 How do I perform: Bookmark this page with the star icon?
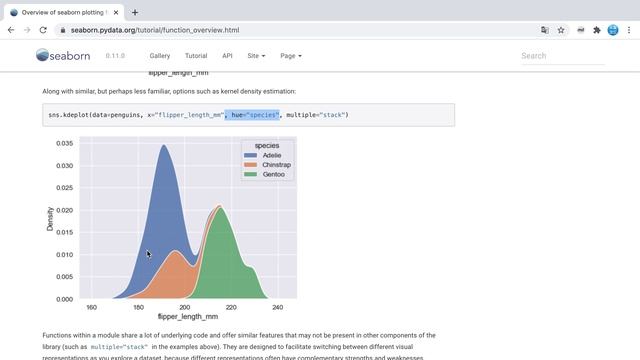[x=561, y=30]
